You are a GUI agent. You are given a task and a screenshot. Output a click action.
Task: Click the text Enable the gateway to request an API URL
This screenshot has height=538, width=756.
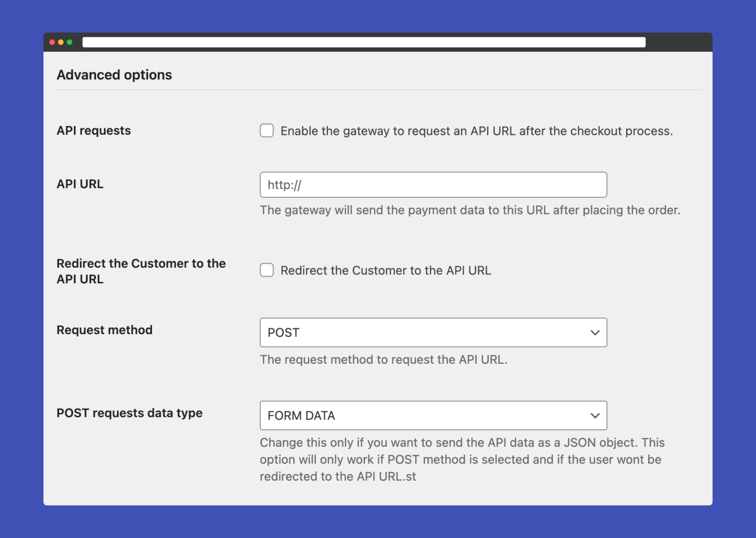coord(476,130)
